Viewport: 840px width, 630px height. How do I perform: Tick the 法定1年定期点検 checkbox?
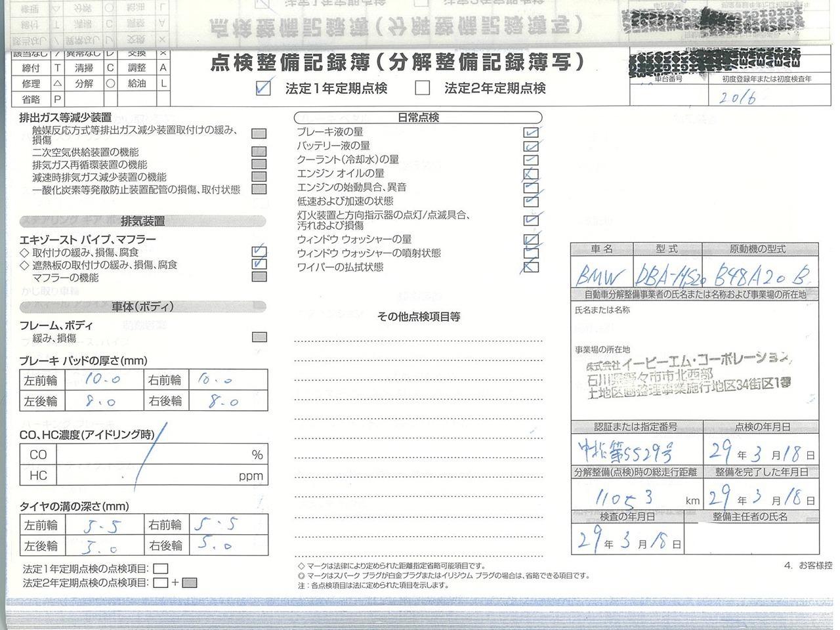point(263,88)
